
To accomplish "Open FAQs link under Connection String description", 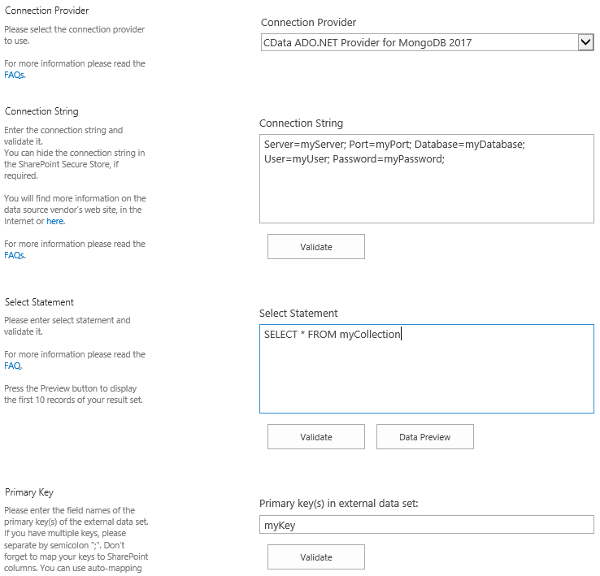I will [15, 255].
